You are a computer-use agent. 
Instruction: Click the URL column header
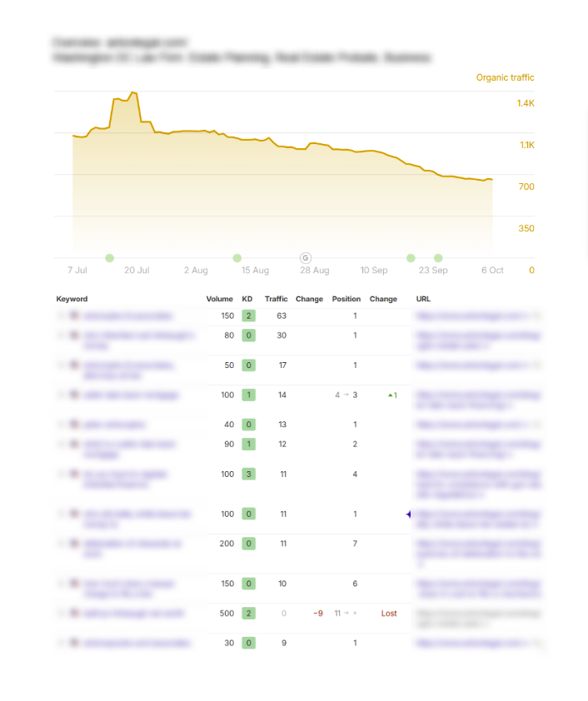[423, 299]
